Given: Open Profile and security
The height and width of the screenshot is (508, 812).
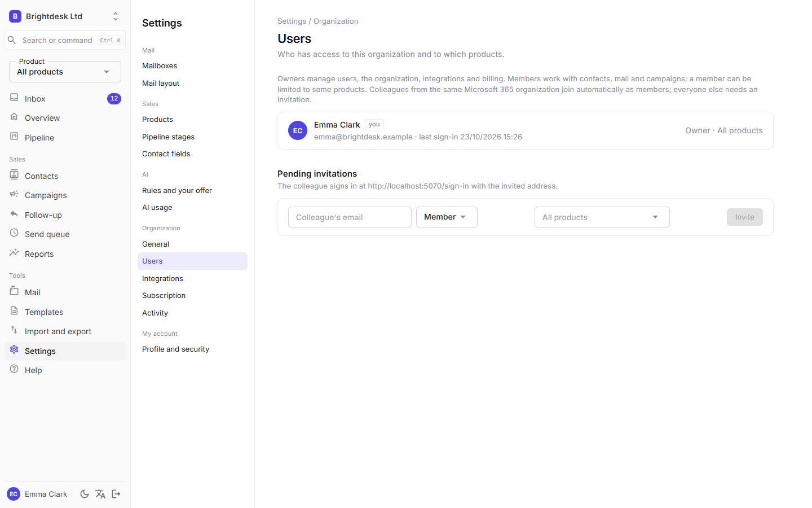Looking at the screenshot, I should (192, 349).
